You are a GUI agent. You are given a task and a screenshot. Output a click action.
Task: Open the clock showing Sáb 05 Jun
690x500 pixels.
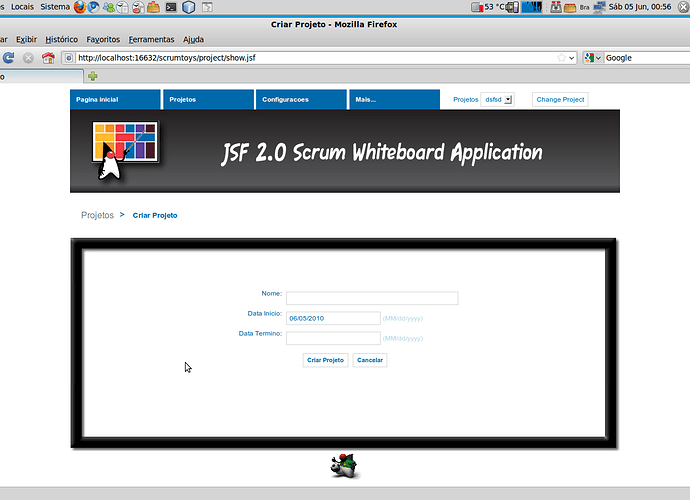point(640,7)
